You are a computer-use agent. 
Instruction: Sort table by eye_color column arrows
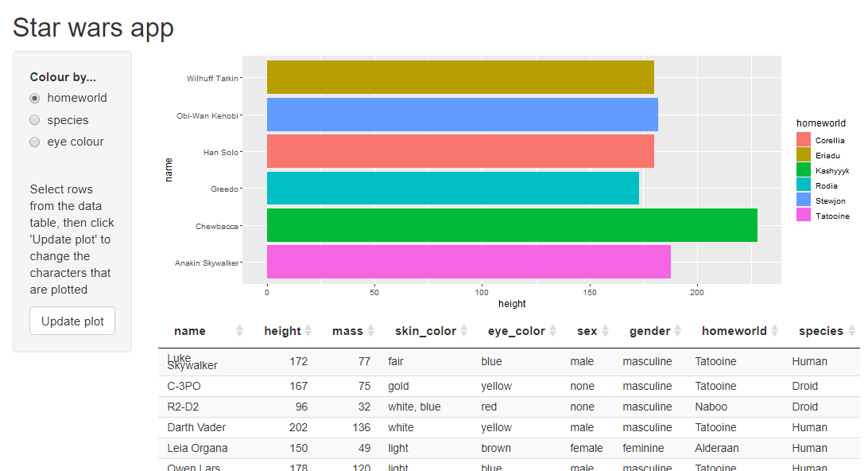coord(552,331)
